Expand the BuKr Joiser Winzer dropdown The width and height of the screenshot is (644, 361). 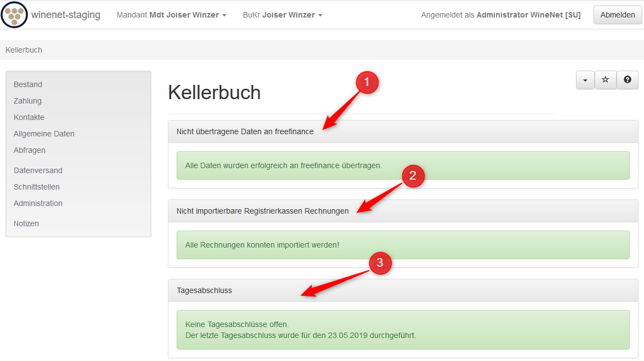point(283,15)
